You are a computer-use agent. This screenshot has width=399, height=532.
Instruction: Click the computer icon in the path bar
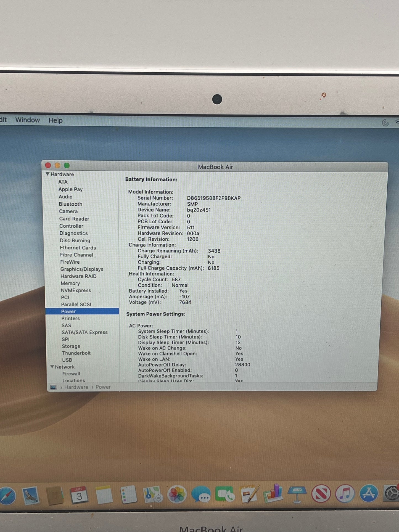click(x=53, y=387)
